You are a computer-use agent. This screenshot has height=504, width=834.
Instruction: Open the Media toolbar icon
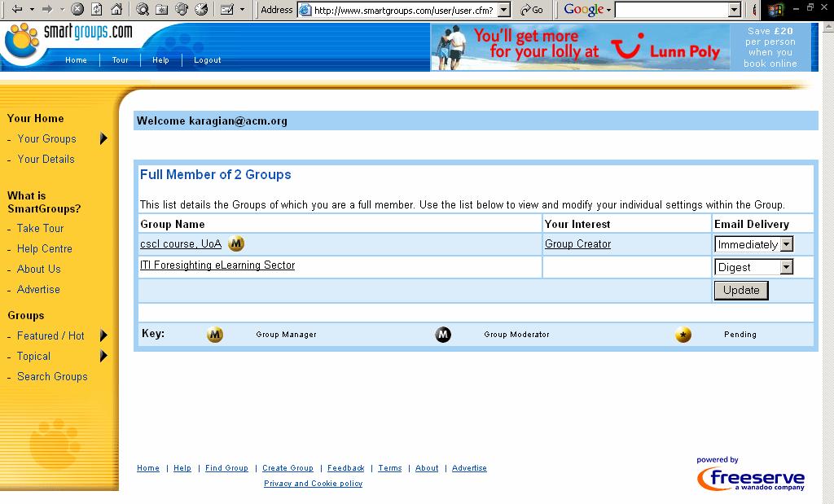[182, 9]
